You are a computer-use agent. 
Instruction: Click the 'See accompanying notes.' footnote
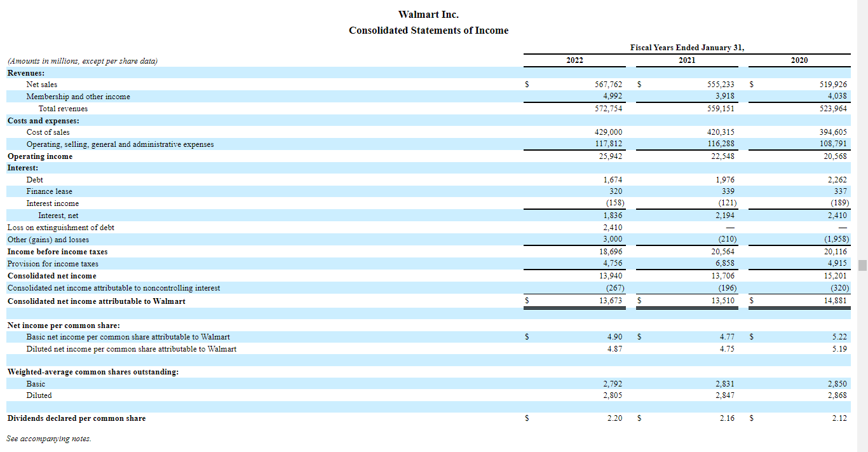[x=49, y=439]
